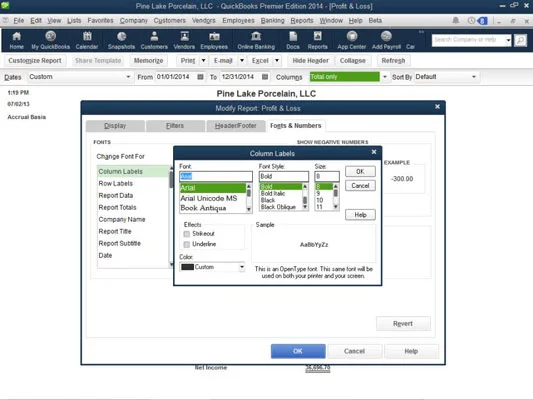Select Arial Unicode MS font
The width and height of the screenshot is (533, 400).
pos(209,198)
